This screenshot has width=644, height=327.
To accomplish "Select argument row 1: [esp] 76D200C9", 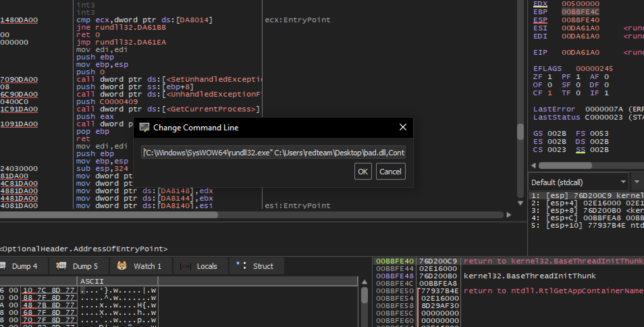I will point(587,196).
